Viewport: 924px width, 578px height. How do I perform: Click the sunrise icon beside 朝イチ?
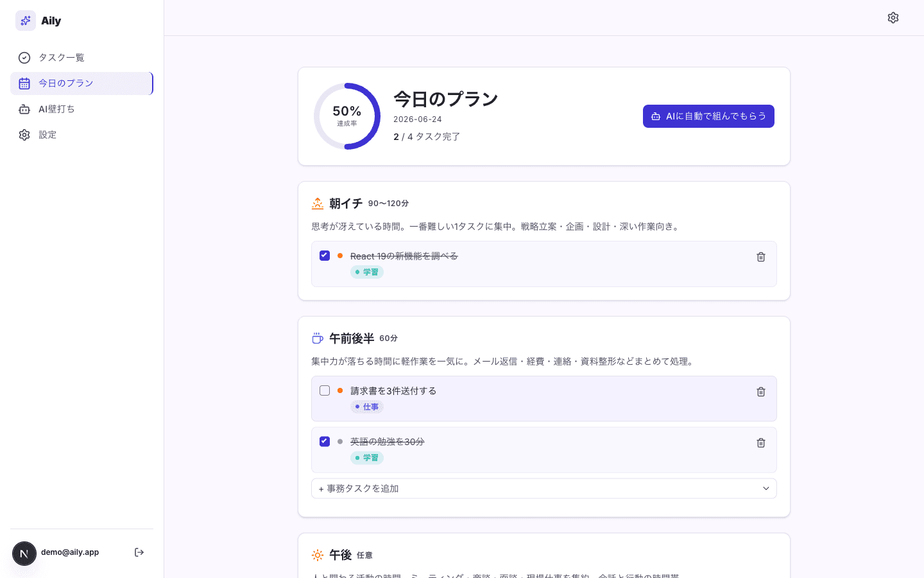click(x=318, y=204)
